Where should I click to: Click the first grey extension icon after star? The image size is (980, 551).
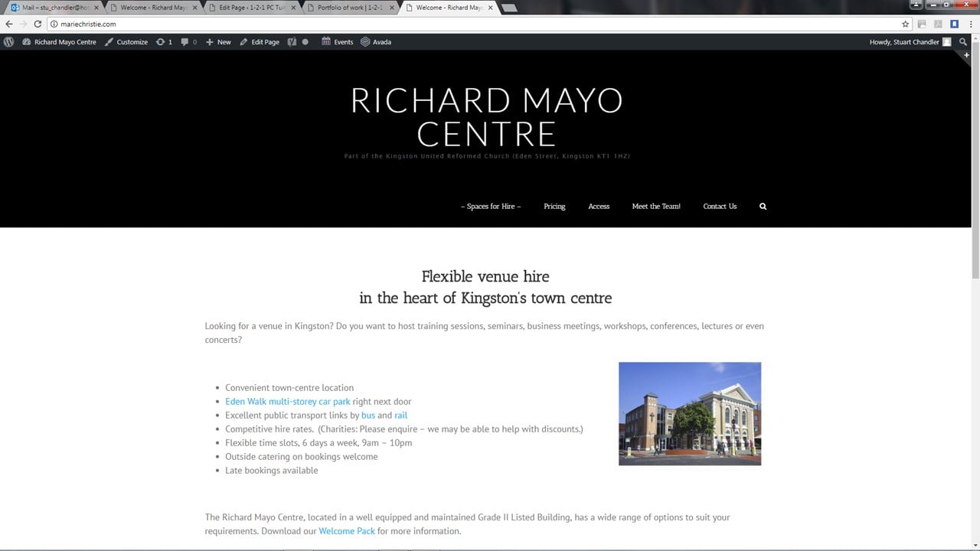922,24
